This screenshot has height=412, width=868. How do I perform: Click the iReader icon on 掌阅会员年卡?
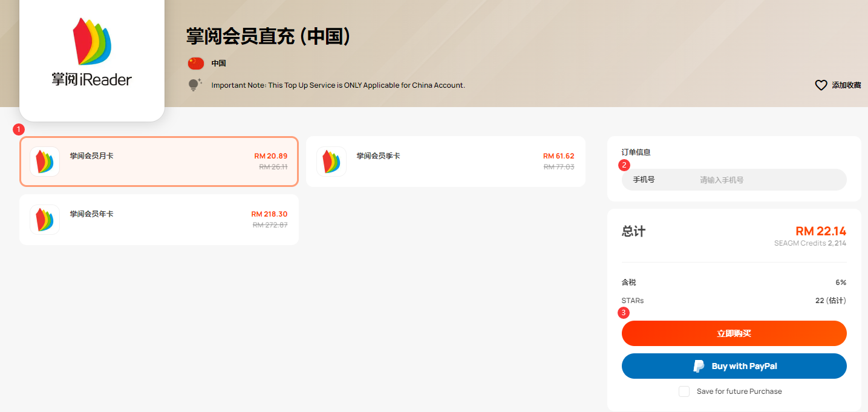[45, 220]
